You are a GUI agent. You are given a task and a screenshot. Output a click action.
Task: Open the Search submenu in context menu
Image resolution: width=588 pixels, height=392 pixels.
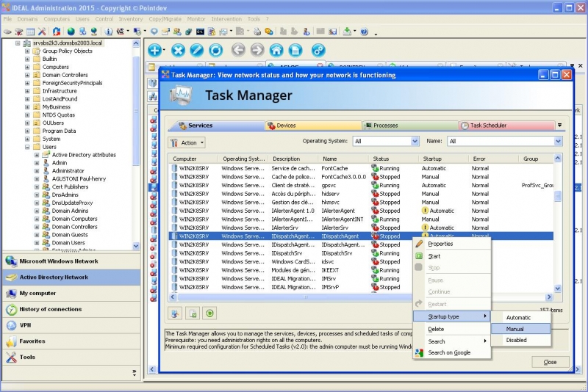tap(452, 341)
